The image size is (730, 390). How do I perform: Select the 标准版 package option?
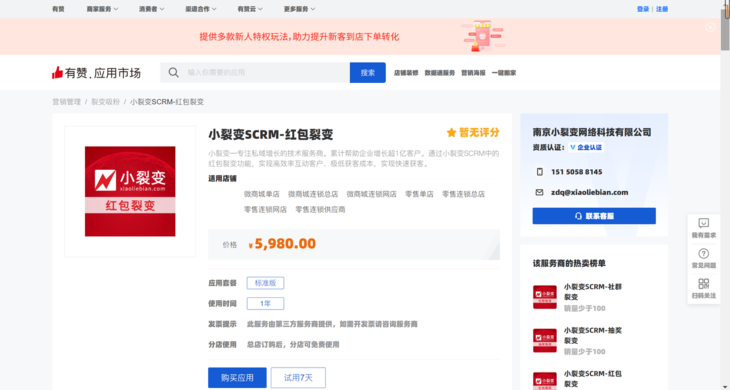click(265, 283)
